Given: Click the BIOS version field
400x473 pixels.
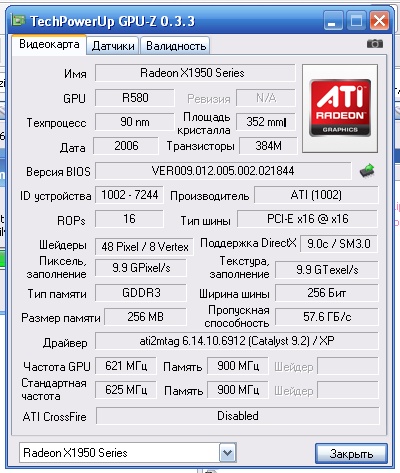Looking at the screenshot, I should [x=223, y=171].
